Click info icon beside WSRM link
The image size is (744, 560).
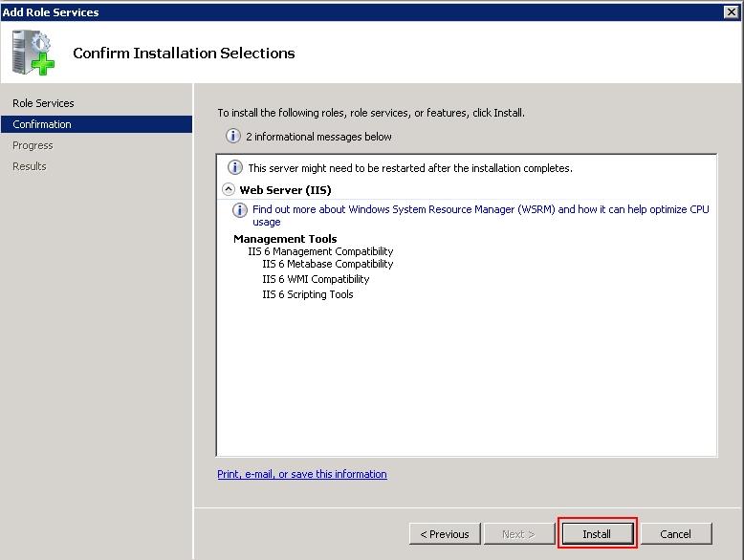click(x=240, y=209)
